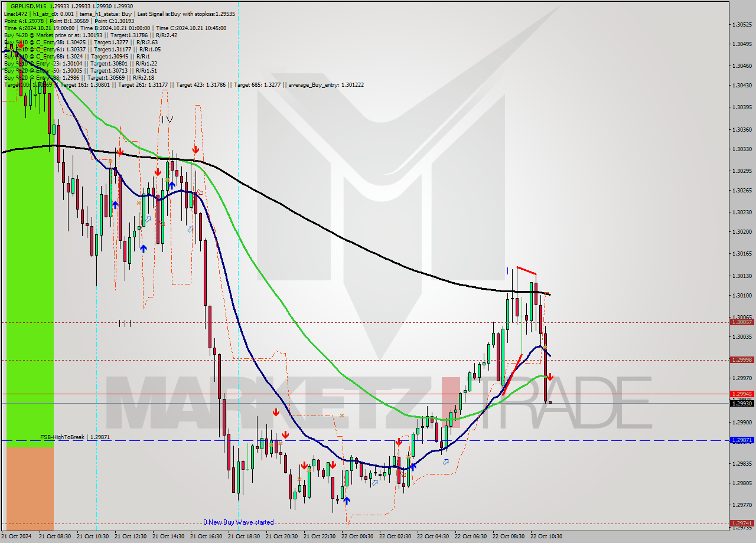This screenshot has width=756, height=543.
Task: Click the '22 Oct 00:30' time axis label
Action: [x=357, y=537]
